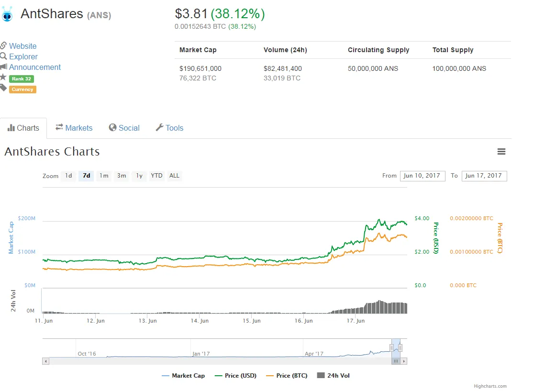Click the navigator scrollbar thumb grip
Screen dimensions: 545x392
(396, 361)
